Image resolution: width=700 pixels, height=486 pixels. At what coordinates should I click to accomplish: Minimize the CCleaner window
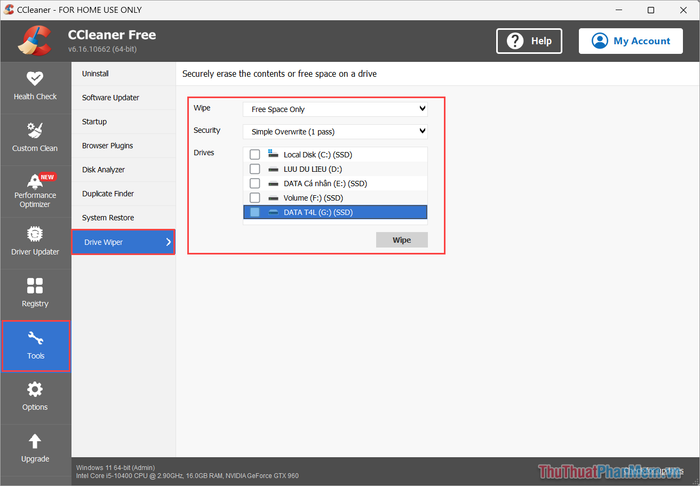point(619,10)
